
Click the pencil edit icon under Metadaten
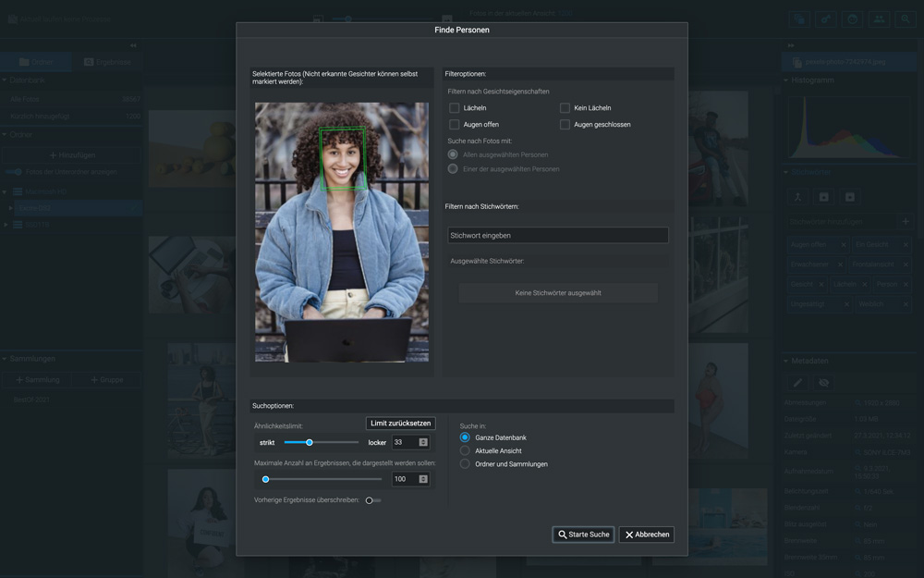(798, 383)
